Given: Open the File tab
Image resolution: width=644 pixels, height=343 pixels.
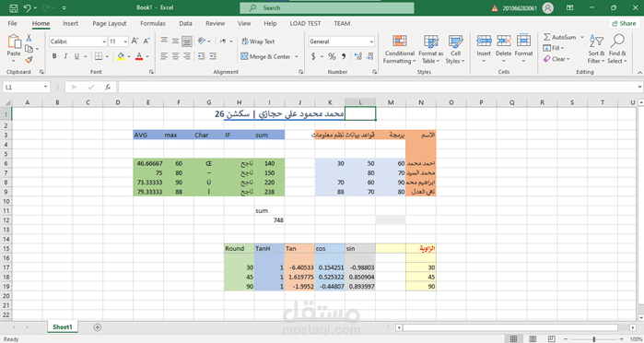Looking at the screenshot, I should pyautogui.click(x=12, y=23).
